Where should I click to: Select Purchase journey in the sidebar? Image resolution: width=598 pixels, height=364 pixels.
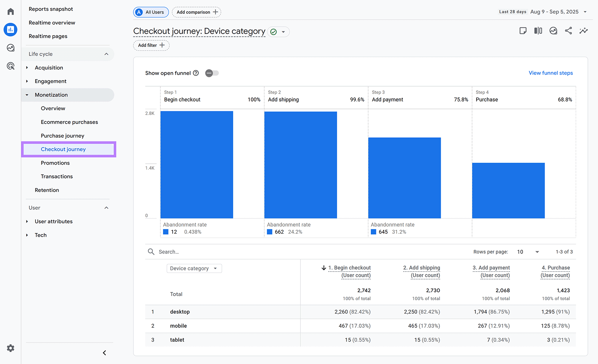click(62, 136)
